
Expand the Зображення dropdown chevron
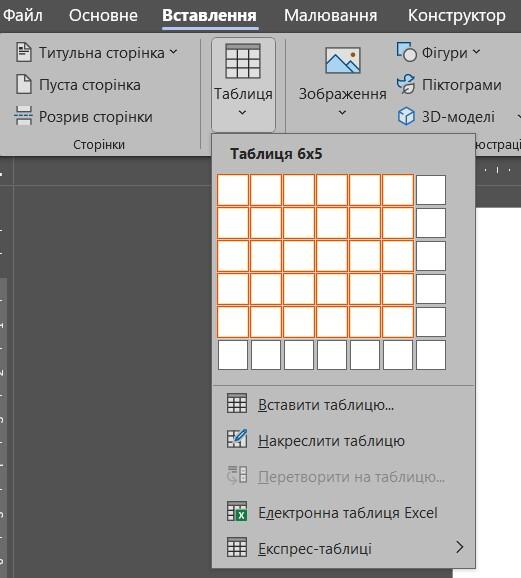tap(342, 112)
